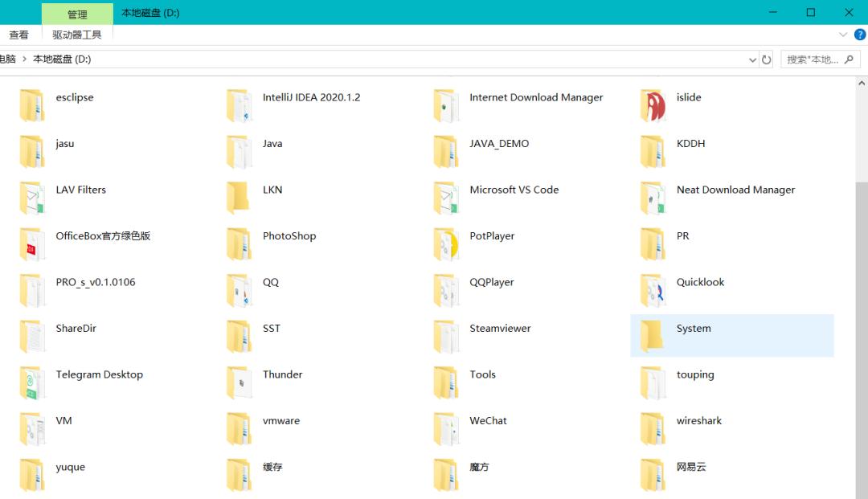Expand the ribbon with the chevron arrow
This screenshot has width=868, height=499.
[842, 34]
